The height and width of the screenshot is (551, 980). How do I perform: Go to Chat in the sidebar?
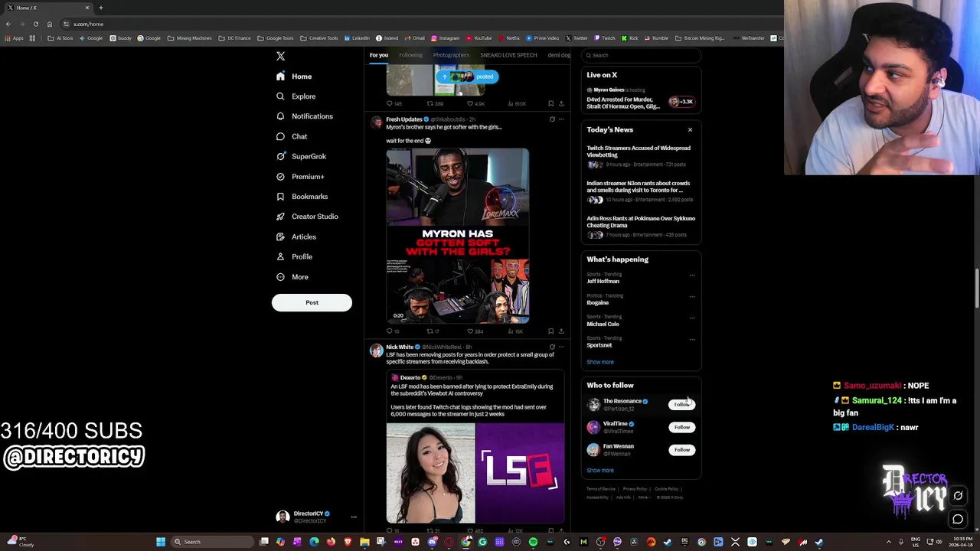[x=292, y=136]
